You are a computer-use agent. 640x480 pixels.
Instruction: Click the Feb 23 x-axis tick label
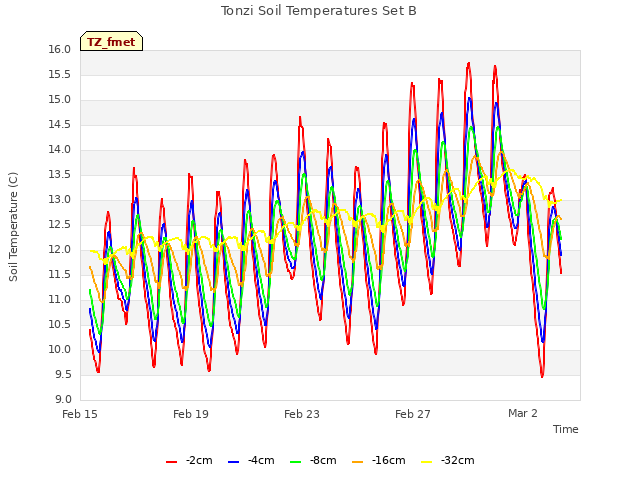coord(302,414)
